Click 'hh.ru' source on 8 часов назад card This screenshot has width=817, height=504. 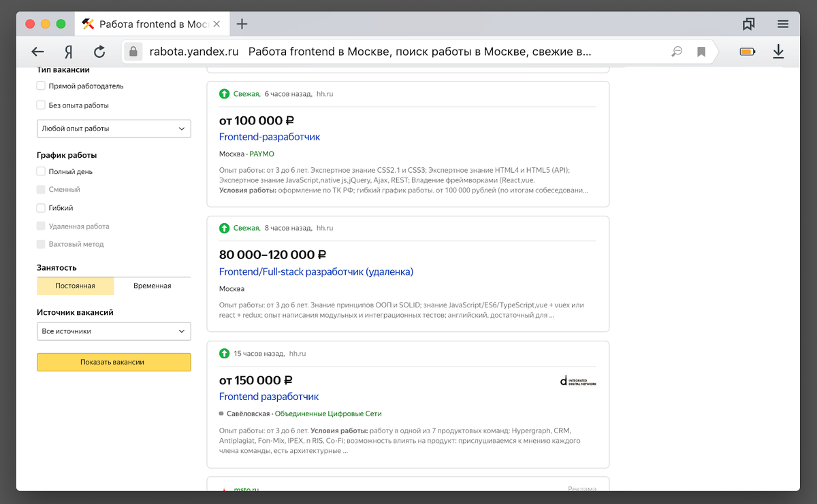[325, 229]
